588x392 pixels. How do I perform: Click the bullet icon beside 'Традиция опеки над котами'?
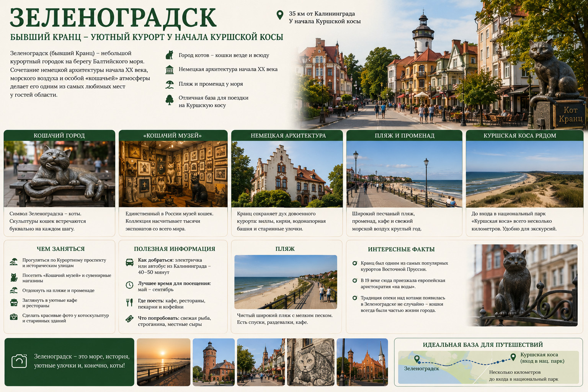355,298
